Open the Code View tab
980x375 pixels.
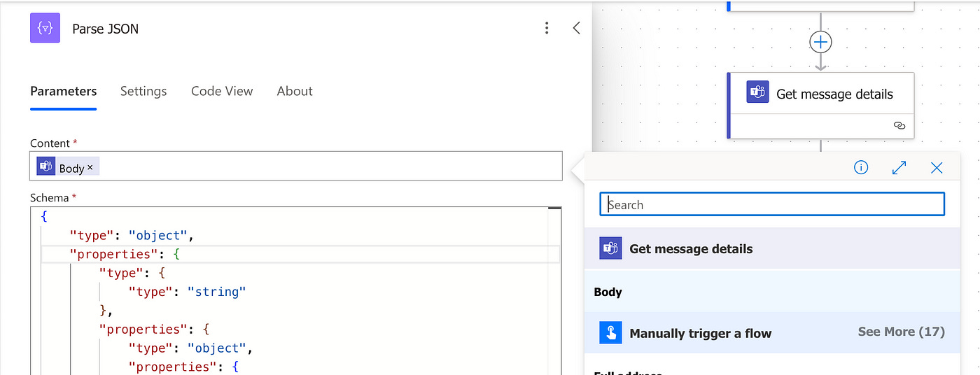tap(222, 91)
